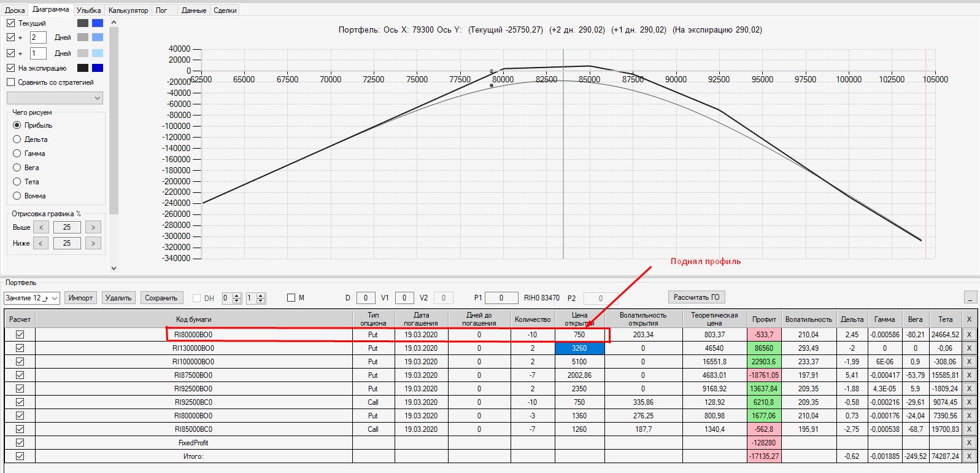Switch to the Доска tab
Viewport: 980px width, 473px height.
pyautogui.click(x=15, y=10)
